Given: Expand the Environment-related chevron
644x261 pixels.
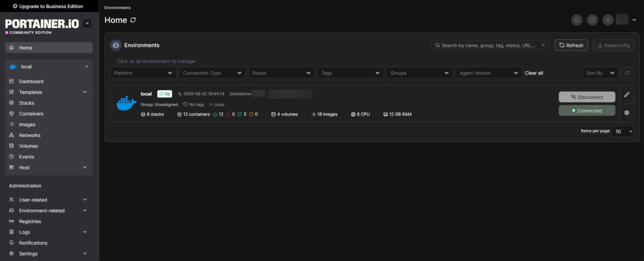Looking at the screenshot, I should (x=85, y=210).
